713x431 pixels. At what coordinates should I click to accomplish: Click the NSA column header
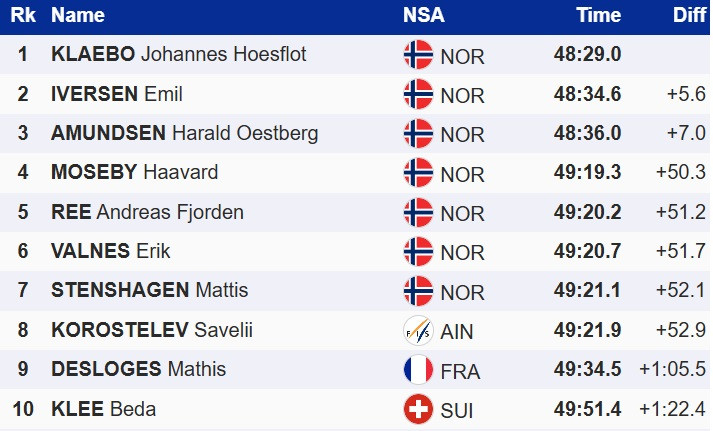pyautogui.click(x=424, y=15)
